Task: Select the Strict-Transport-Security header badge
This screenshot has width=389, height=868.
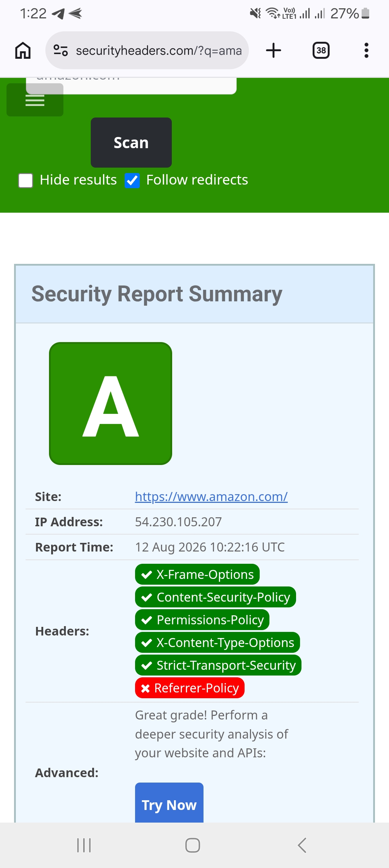Action: coord(218,665)
